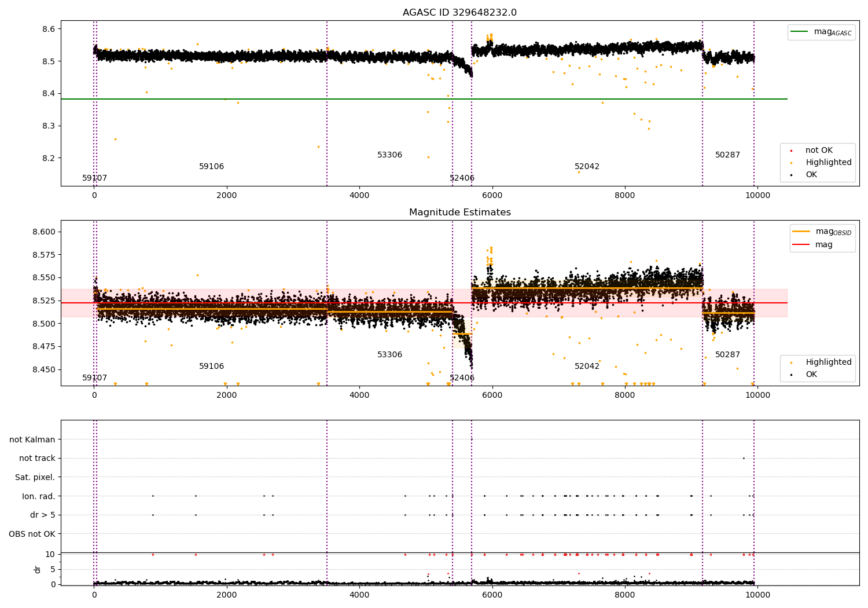Click the 'OBS not OK' row label
The image size is (868, 608).
pyautogui.click(x=32, y=534)
